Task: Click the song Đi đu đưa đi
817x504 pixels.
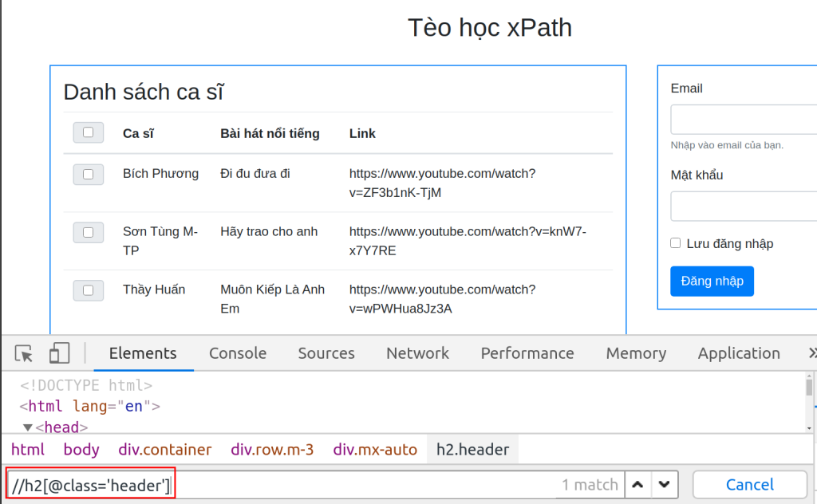Action: [x=255, y=173]
